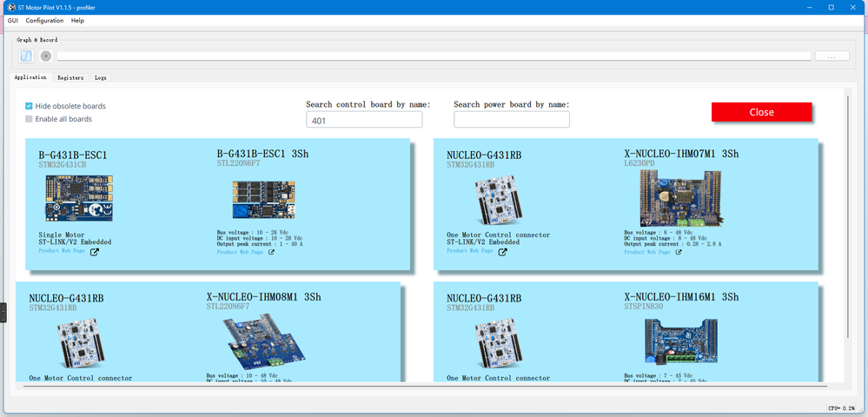
Task: Enable all boards checkbox
Action: [29, 119]
